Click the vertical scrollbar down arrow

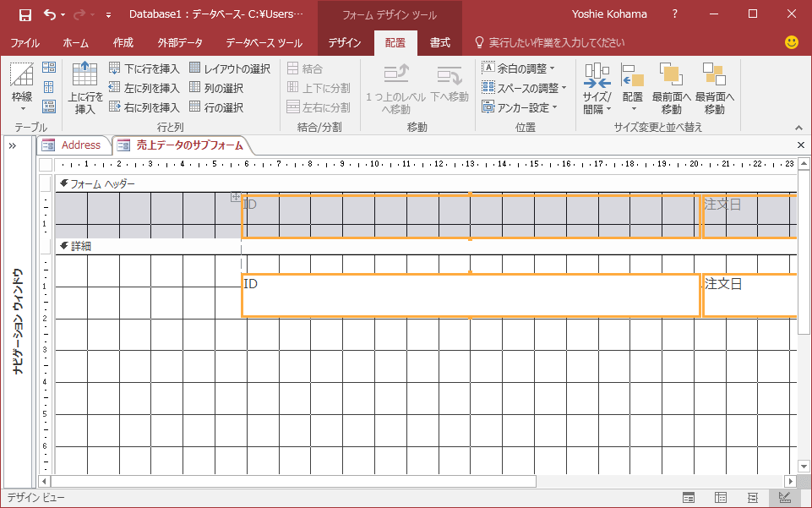coord(804,466)
